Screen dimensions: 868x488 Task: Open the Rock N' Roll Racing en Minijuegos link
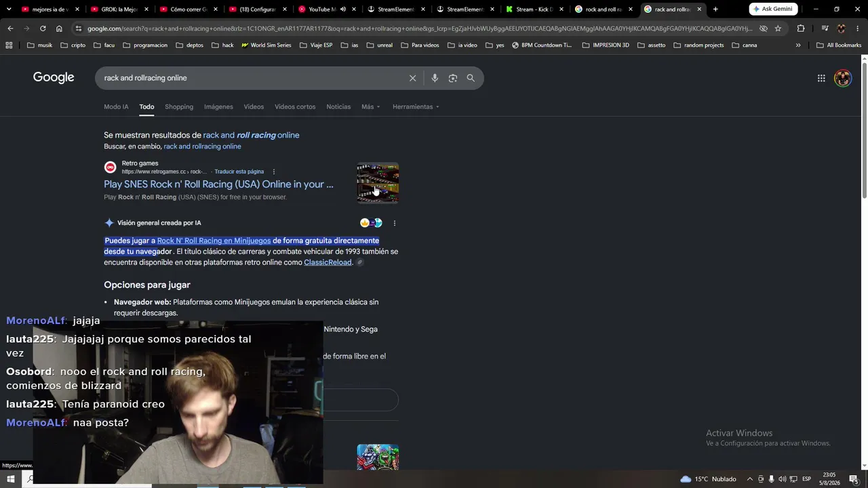pos(214,241)
